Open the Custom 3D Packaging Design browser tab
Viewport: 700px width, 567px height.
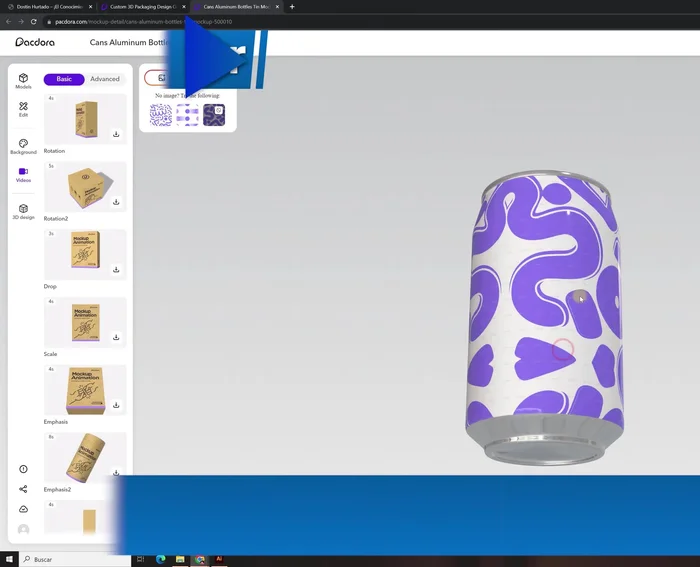(x=142, y=7)
